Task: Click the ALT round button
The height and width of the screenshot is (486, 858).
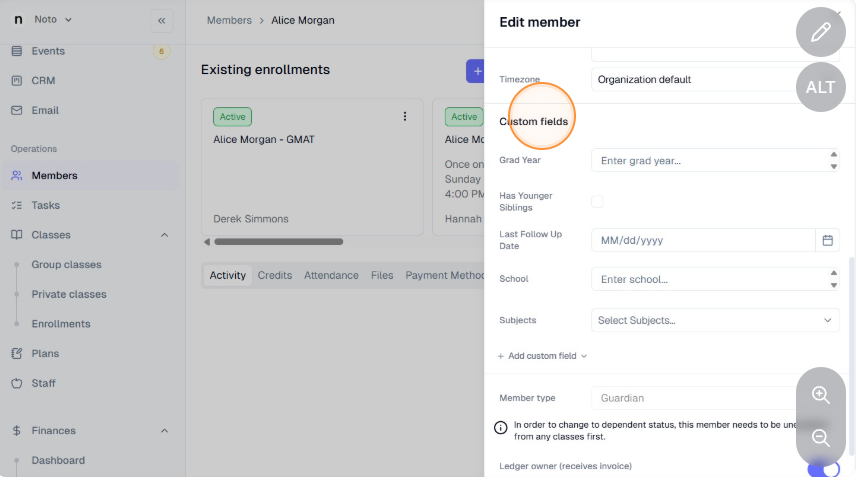Action: pos(820,87)
